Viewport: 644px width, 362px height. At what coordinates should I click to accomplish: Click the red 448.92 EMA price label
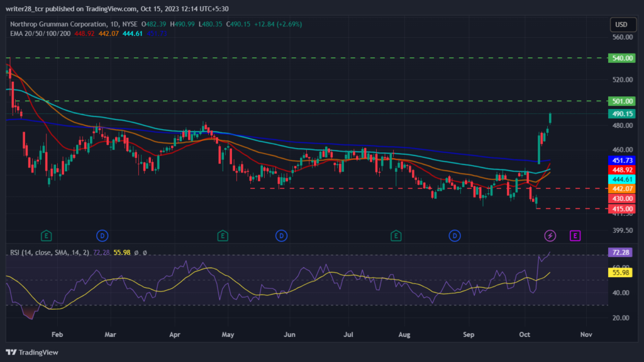622,170
